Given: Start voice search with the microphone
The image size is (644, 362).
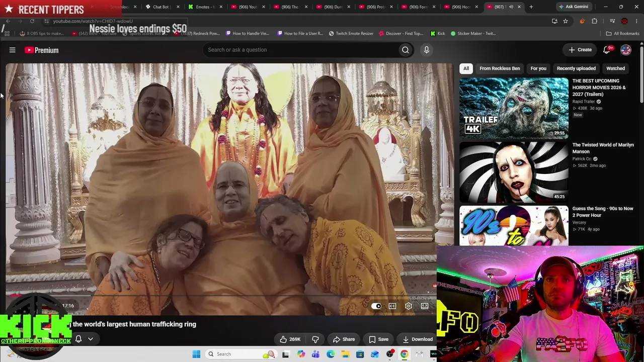Looking at the screenshot, I should point(426,50).
